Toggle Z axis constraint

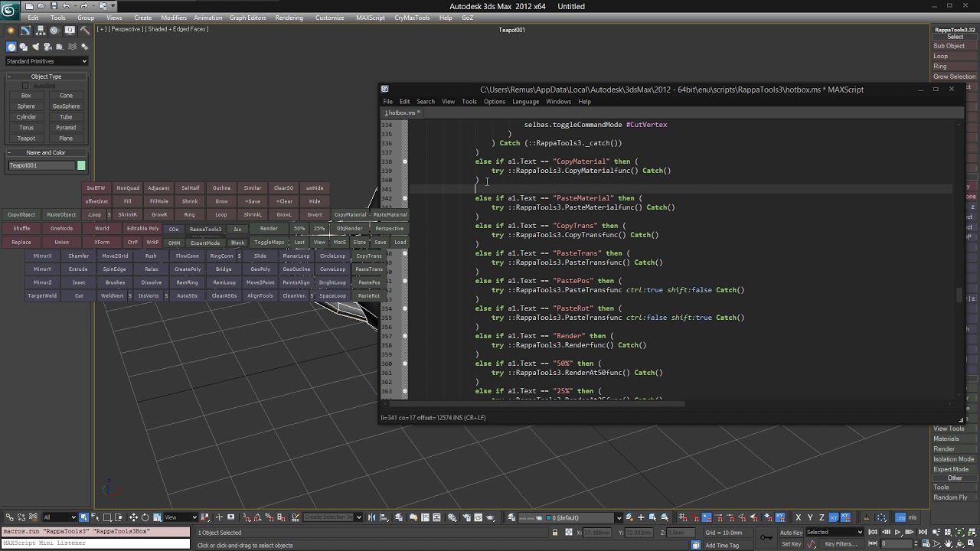coord(822,517)
